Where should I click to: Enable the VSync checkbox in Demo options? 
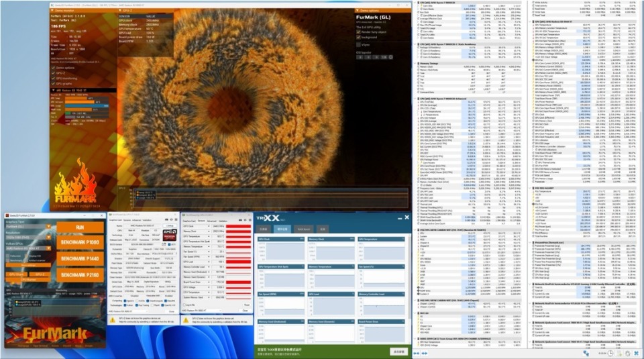point(358,45)
